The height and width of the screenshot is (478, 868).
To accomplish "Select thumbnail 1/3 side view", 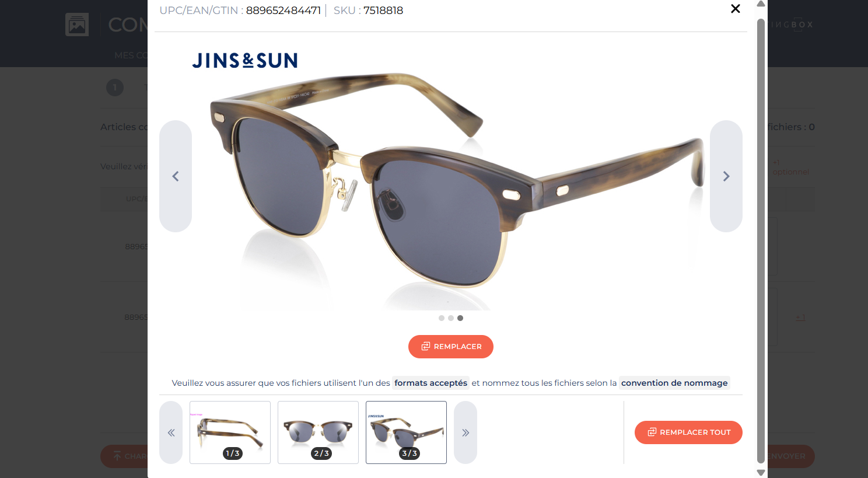I will tap(230, 432).
